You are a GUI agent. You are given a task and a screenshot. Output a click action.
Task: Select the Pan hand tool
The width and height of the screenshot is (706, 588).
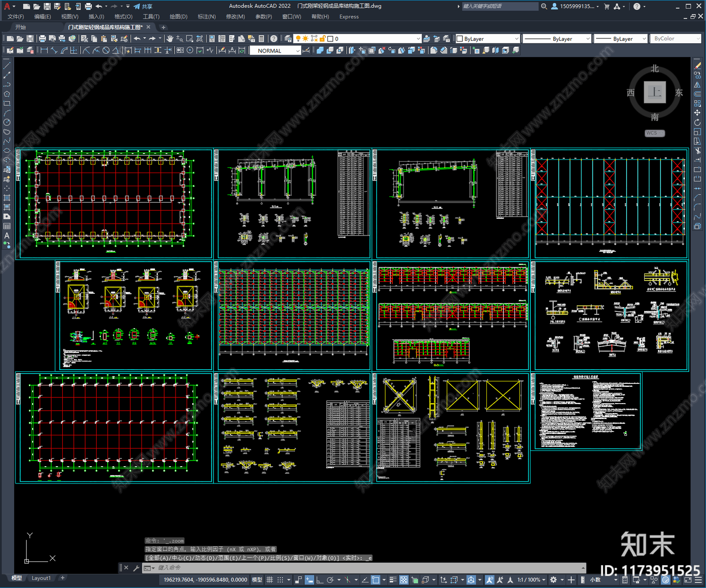(170, 39)
